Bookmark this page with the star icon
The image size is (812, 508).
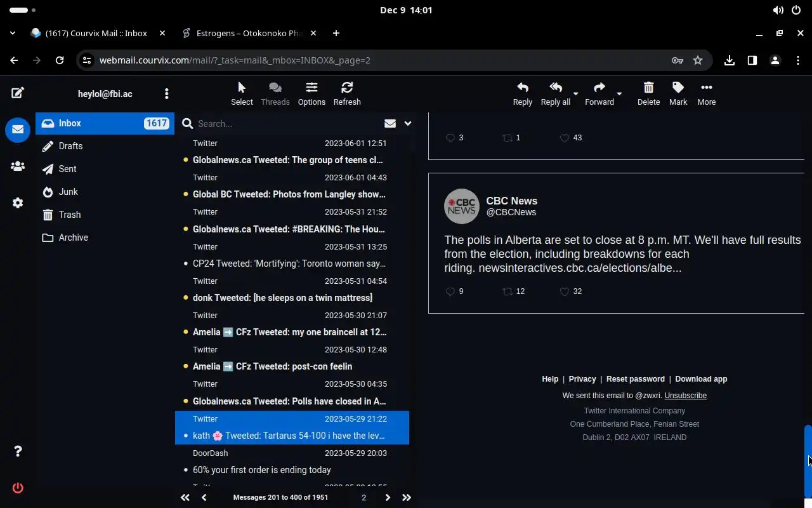coord(698,60)
